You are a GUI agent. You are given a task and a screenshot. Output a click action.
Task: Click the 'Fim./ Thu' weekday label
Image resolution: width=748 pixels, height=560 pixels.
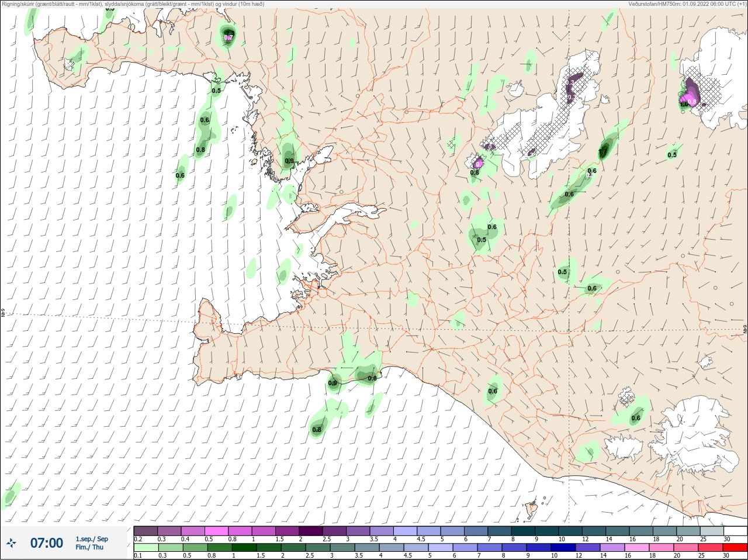pos(89,547)
